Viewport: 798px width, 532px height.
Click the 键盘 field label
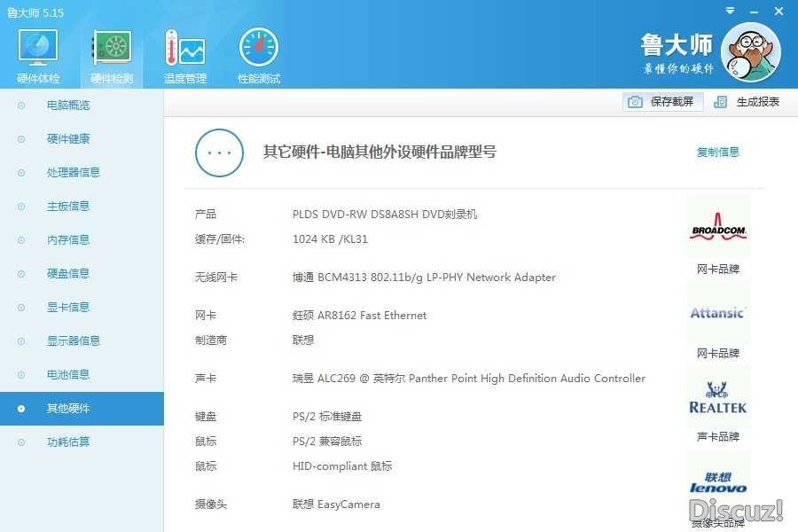(x=205, y=417)
